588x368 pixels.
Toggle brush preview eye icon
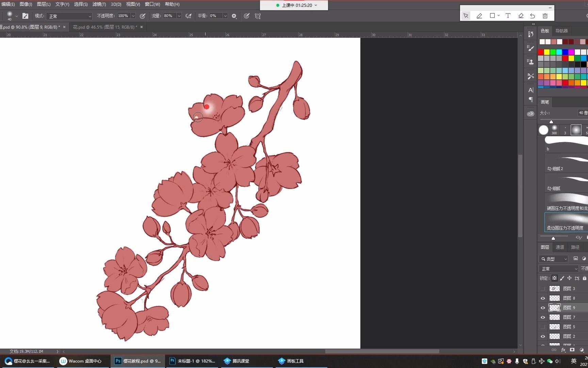[578, 237]
